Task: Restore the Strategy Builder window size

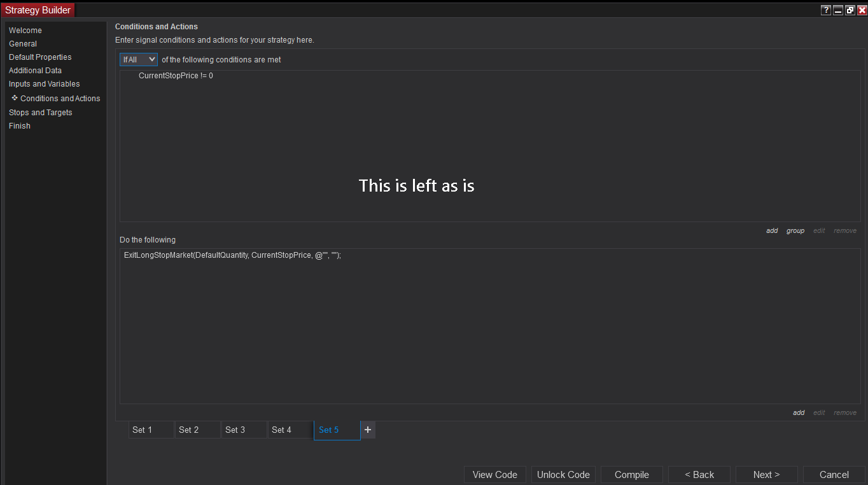Action: pyautogui.click(x=850, y=10)
